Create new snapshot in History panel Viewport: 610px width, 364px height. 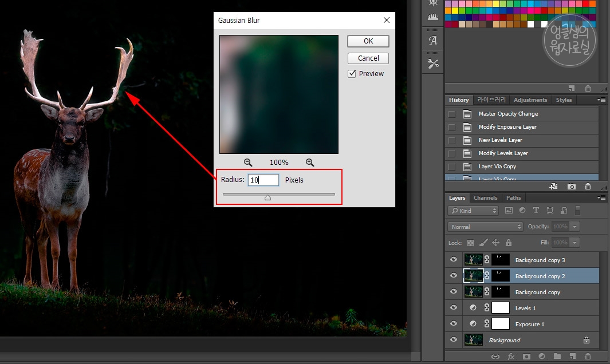tap(571, 187)
